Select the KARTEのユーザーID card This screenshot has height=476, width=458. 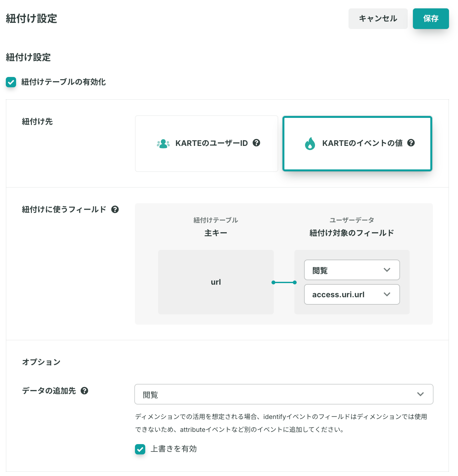[206, 144]
